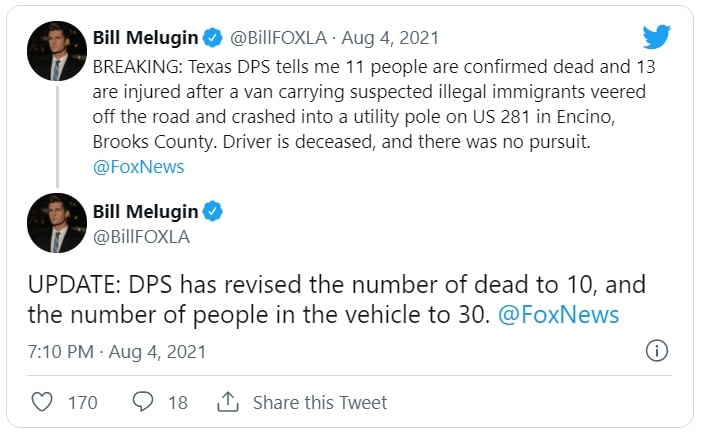Click the verified badge beside the lower Bill Melugin

click(x=212, y=211)
